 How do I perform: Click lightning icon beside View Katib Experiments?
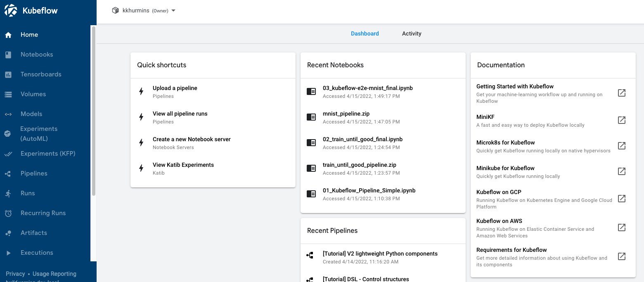tap(141, 168)
